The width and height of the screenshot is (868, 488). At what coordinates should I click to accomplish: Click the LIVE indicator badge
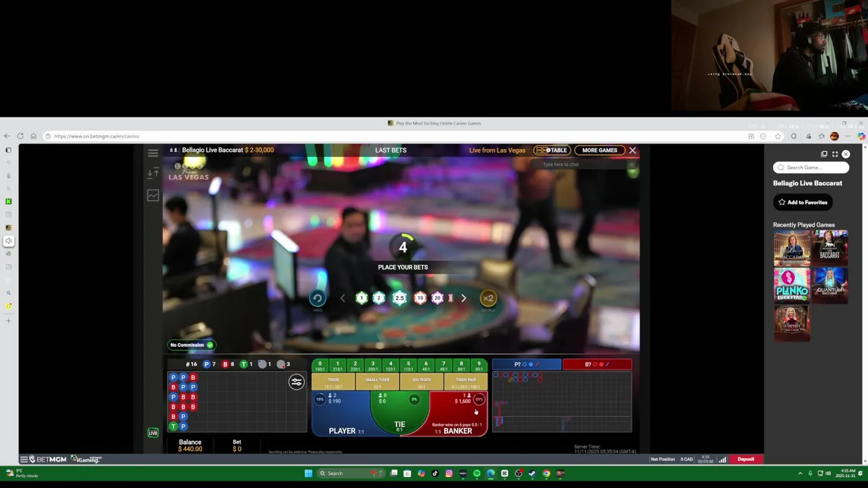153,432
